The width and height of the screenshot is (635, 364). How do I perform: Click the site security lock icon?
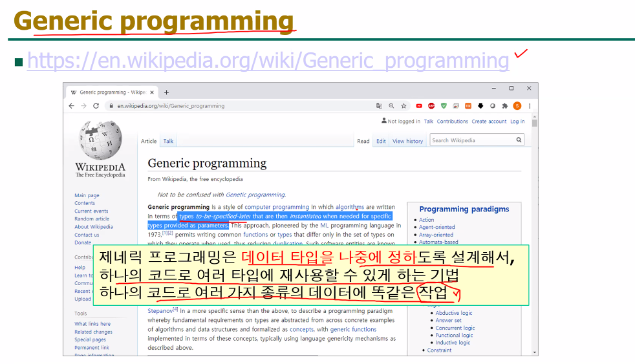(111, 105)
